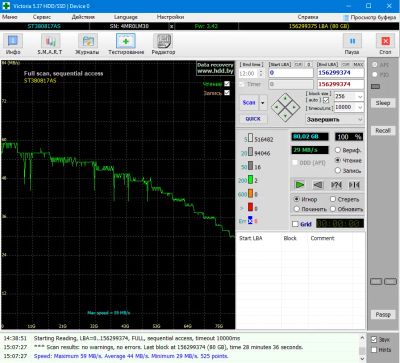
Task: Select the random access scan mode icon
Action: 336,185
